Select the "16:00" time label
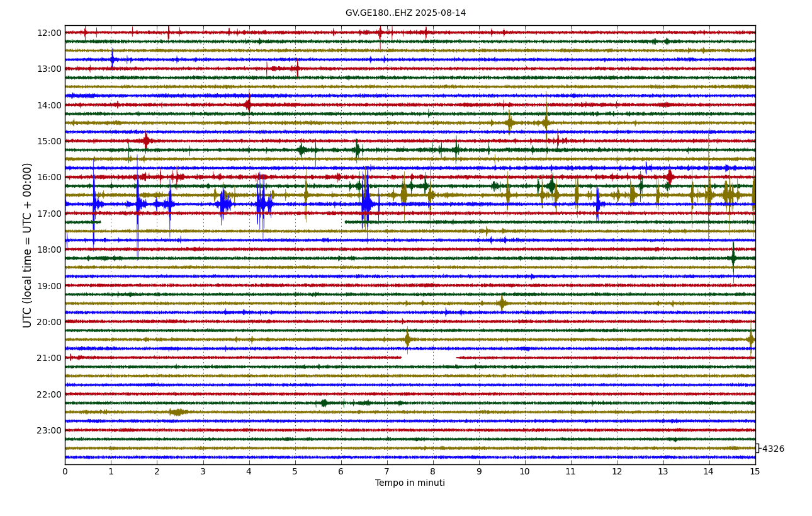The image size is (812, 516). [50, 177]
